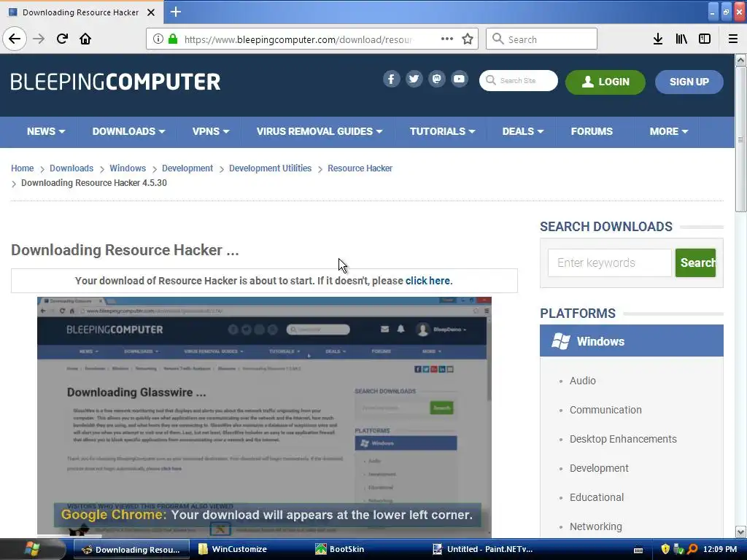The image size is (747, 560).
Task: Select the Downloading Resource Hacker browser tab
Action: pos(81,12)
